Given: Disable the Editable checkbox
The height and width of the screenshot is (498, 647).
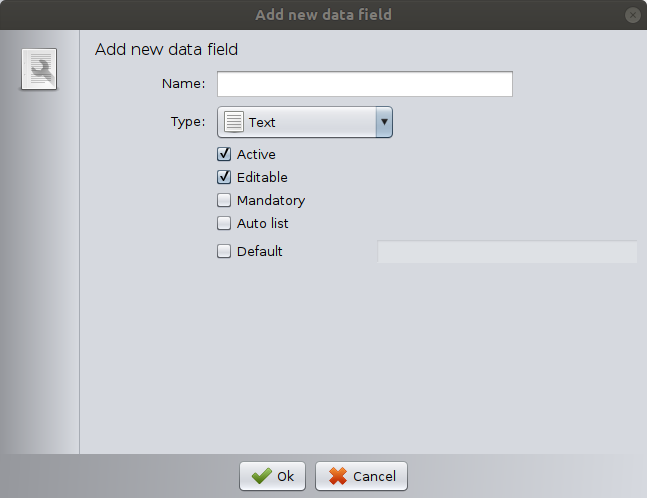Looking at the screenshot, I should [224, 177].
